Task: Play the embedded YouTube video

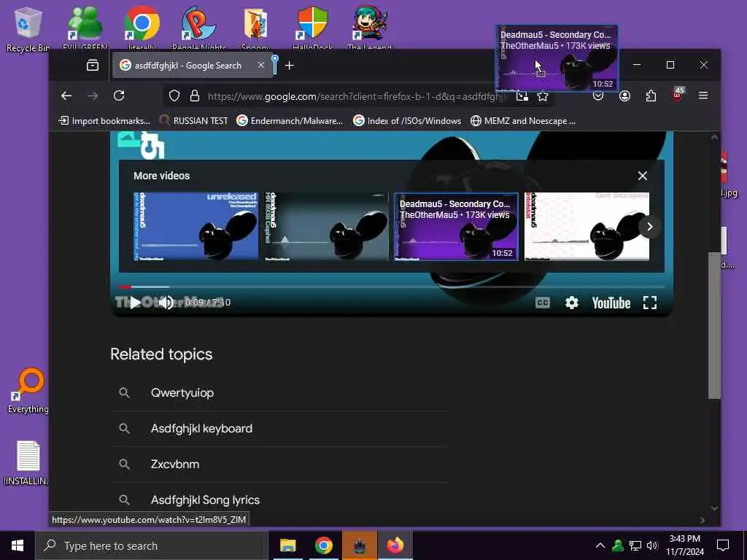Action: point(135,303)
